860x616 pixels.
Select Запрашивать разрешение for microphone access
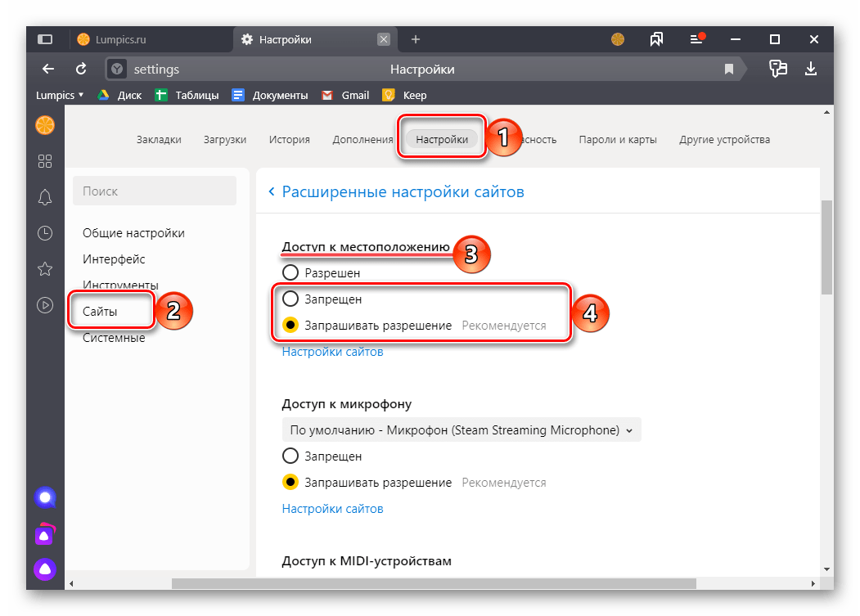[x=290, y=482]
